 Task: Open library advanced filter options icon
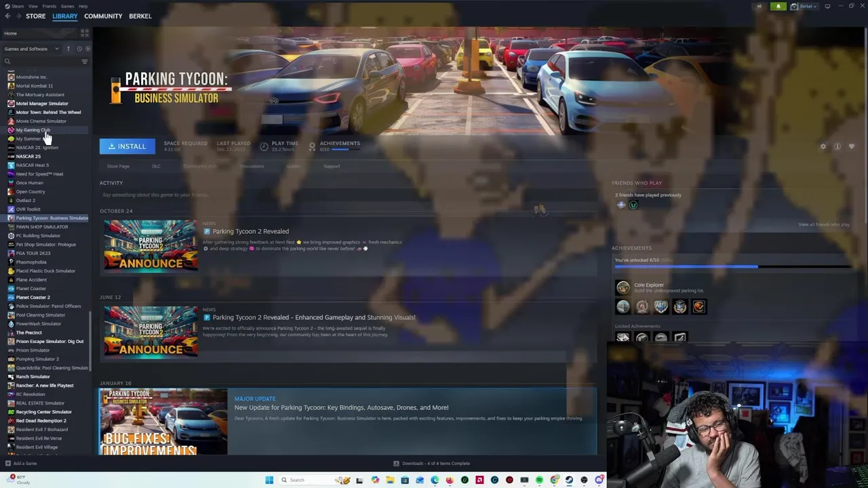pyautogui.click(x=85, y=62)
